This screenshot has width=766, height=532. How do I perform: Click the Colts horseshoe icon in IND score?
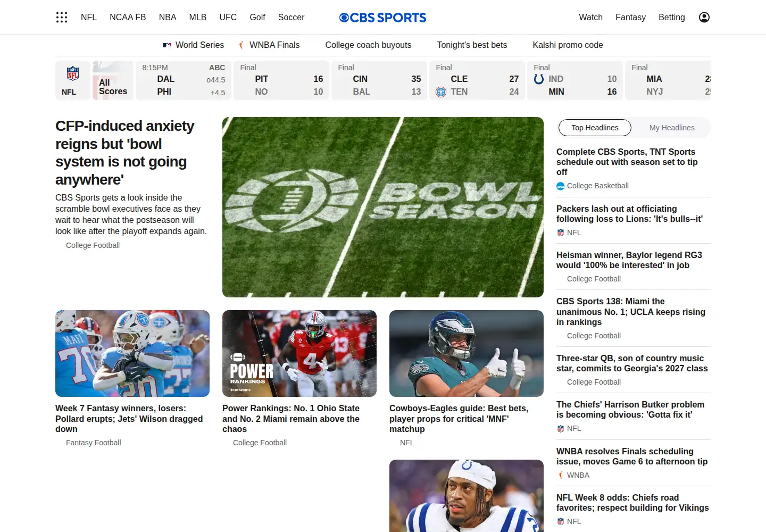(539, 79)
